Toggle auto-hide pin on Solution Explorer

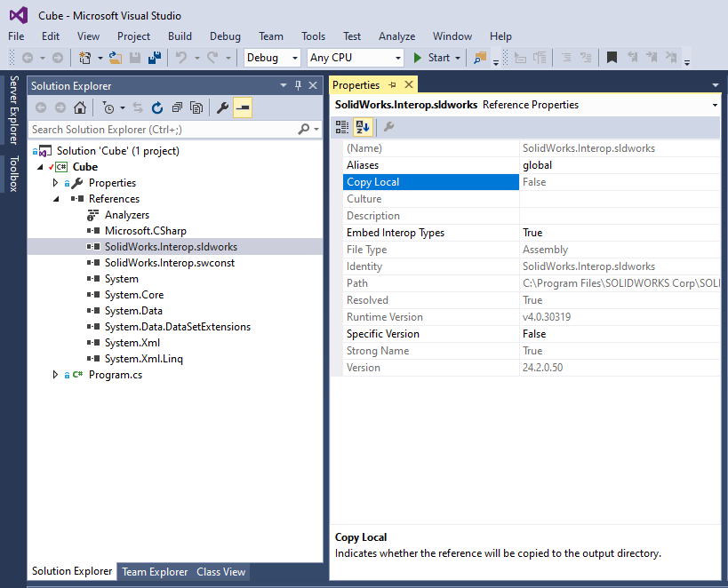click(x=298, y=85)
